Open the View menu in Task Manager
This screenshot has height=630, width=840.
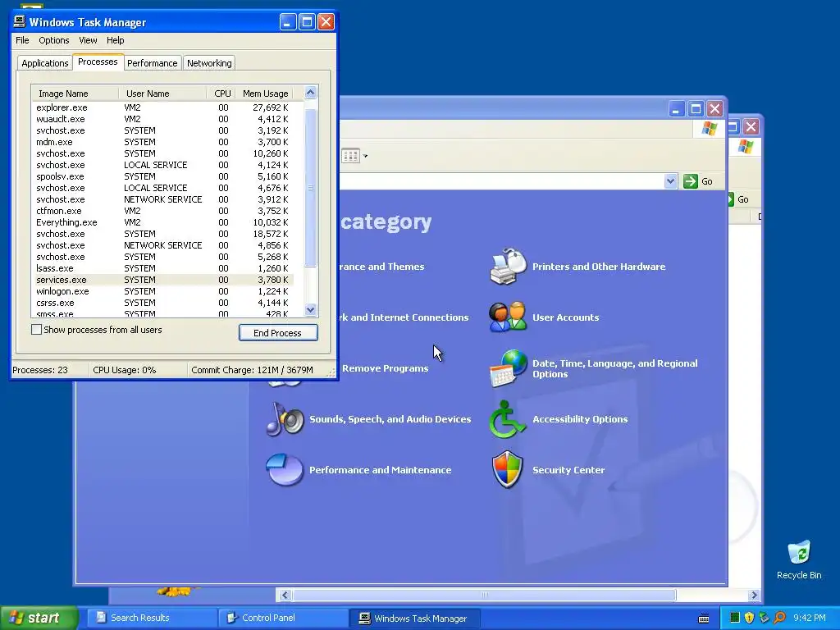coord(88,40)
